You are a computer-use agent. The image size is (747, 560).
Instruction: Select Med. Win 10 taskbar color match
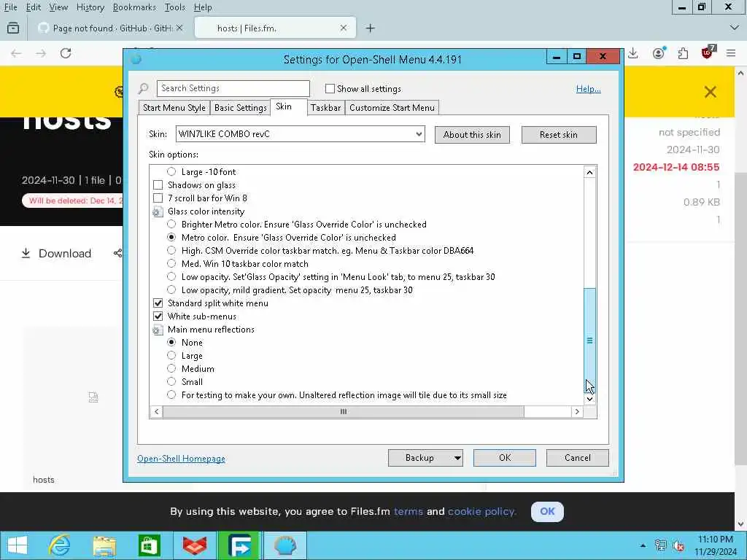[x=171, y=263]
